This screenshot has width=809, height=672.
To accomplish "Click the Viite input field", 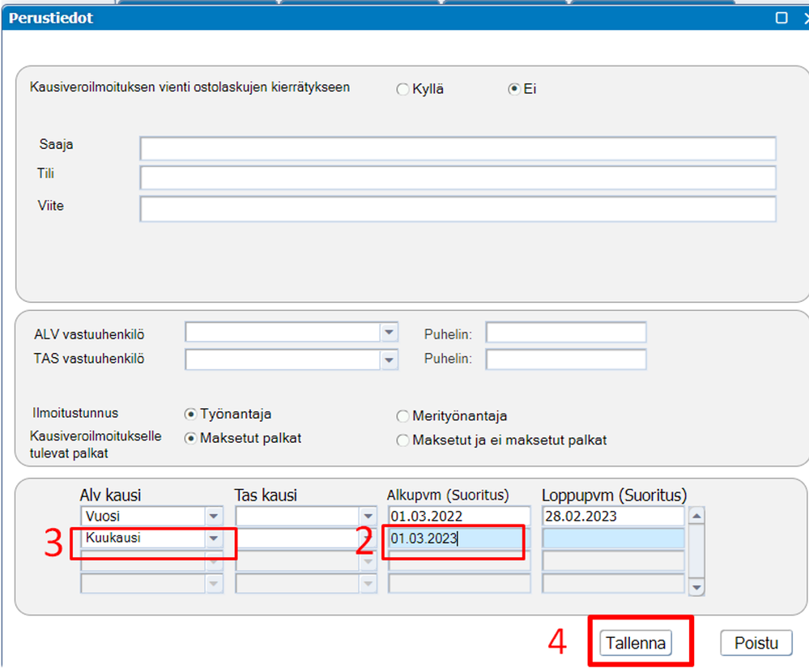I will point(458,209).
